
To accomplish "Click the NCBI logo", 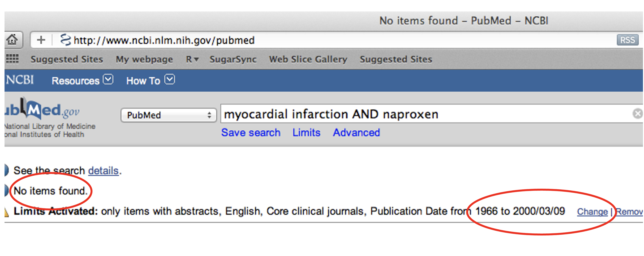I will (x=20, y=80).
